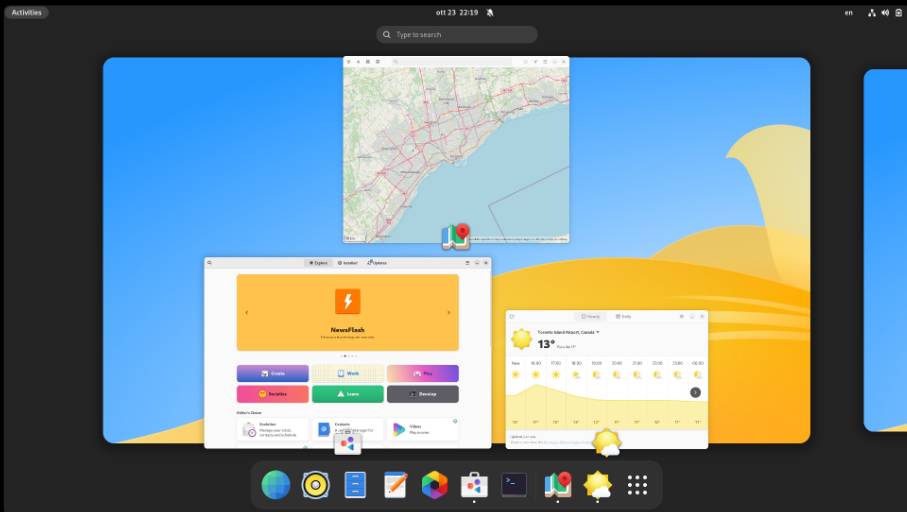Click the Activities button
This screenshot has width=907, height=512.
point(26,12)
